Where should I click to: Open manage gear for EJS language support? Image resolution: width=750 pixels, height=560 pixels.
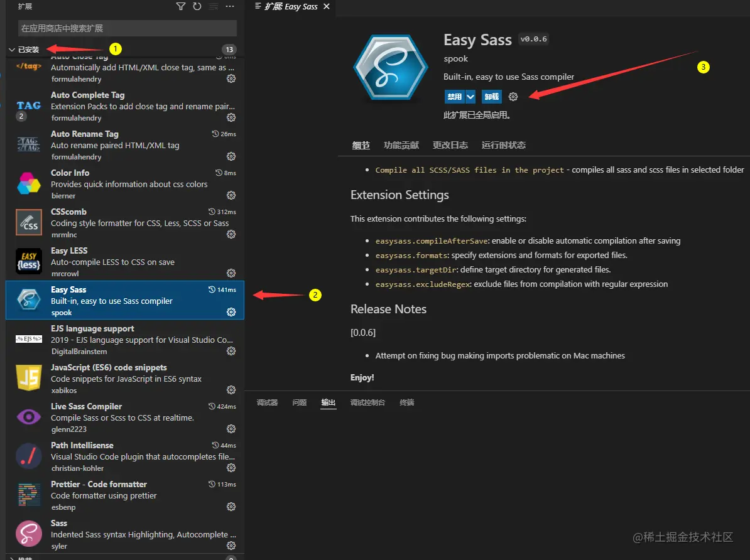231,351
